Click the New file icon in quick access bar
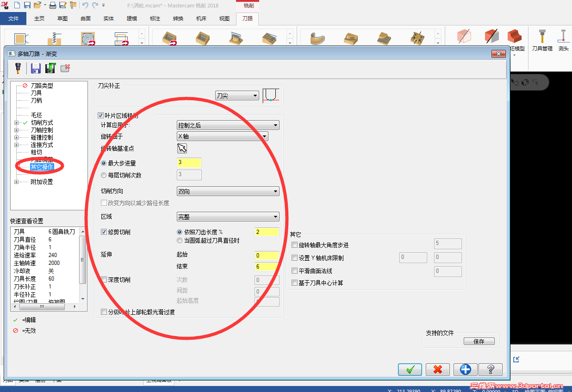The width and height of the screenshot is (572, 392). pos(17,5)
